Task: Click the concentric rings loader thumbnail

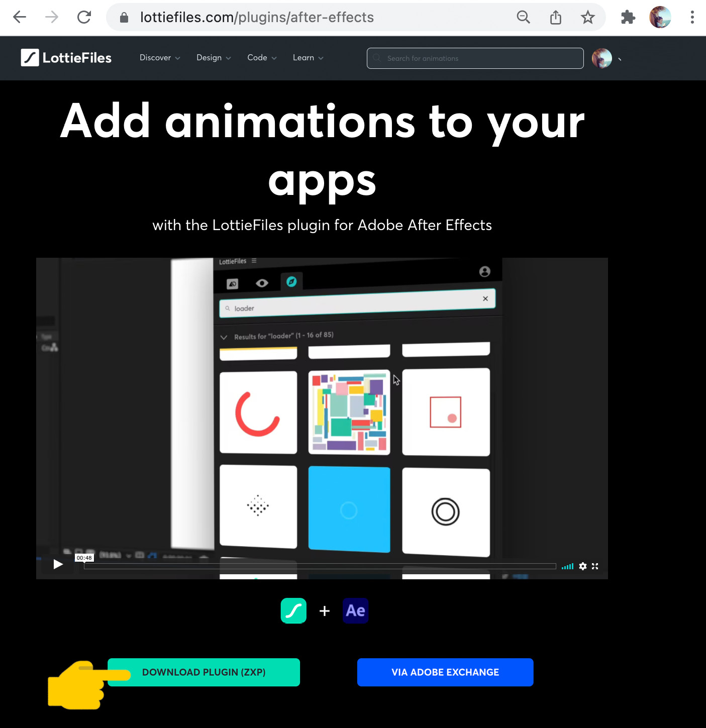Action: click(446, 512)
